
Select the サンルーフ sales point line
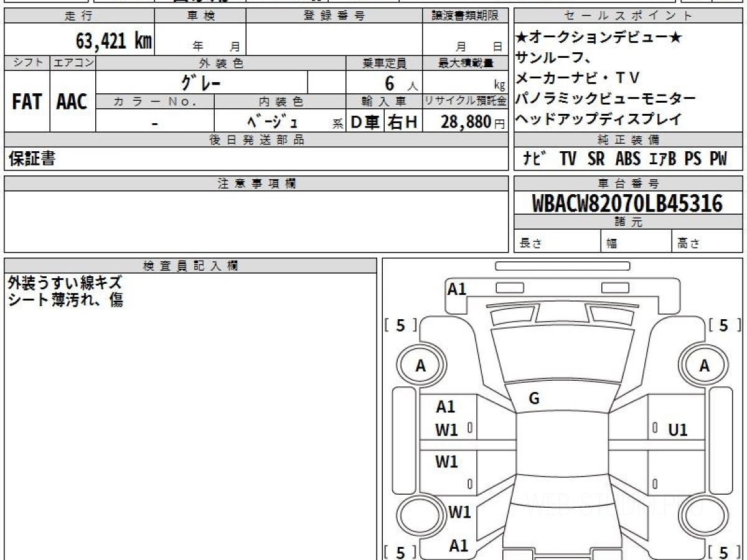(x=553, y=58)
